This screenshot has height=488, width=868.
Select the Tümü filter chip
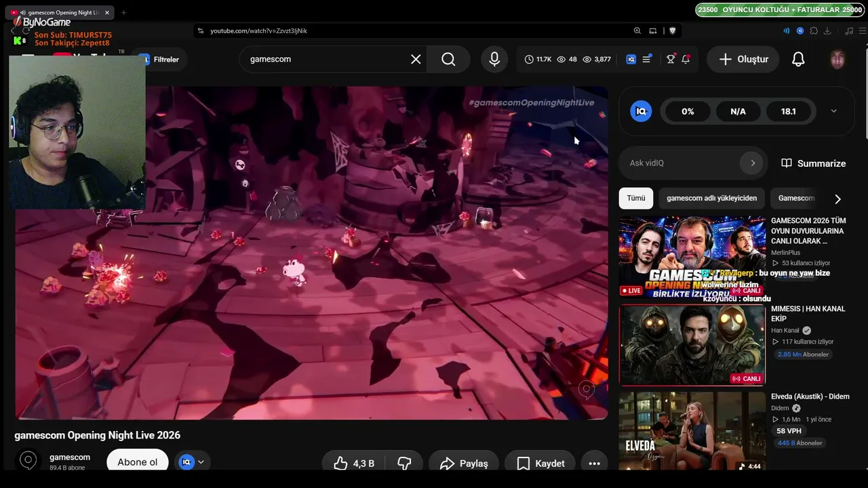[x=636, y=198]
